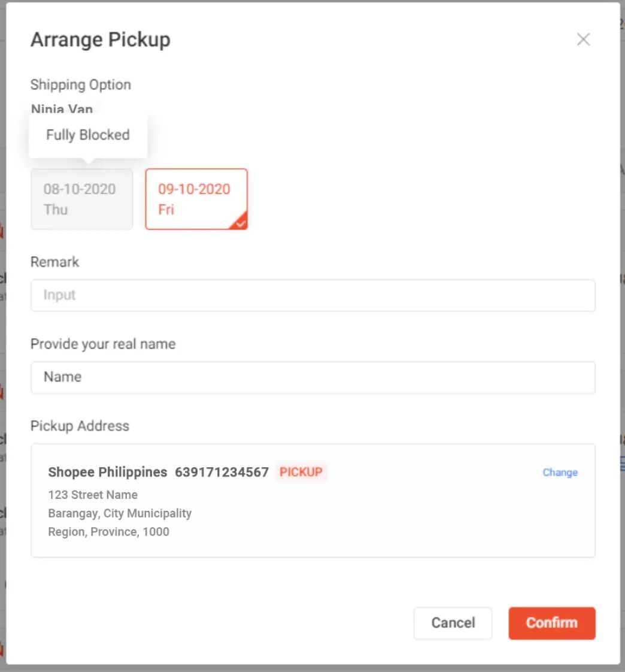Click the Fully Blocked tooltip
The height and width of the screenshot is (672, 625).
click(88, 135)
